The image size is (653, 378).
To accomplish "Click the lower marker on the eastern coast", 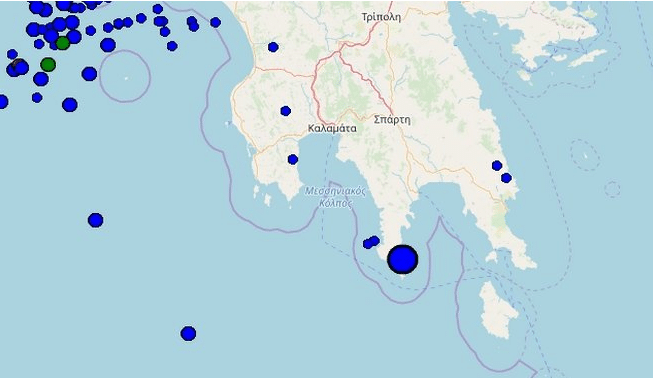I will [x=506, y=178].
